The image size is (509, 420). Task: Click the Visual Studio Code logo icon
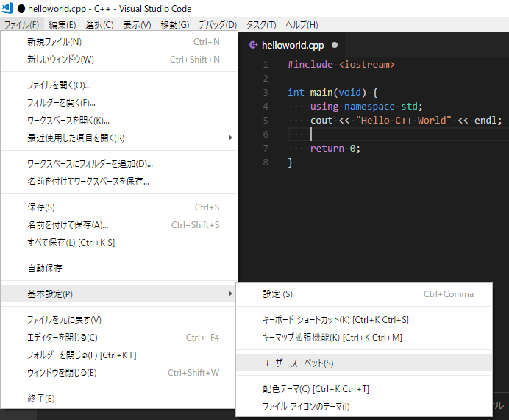tap(8, 8)
